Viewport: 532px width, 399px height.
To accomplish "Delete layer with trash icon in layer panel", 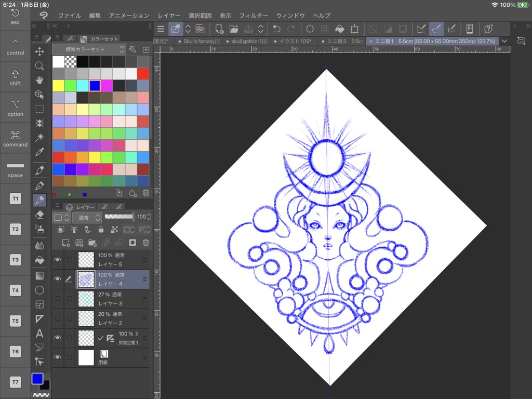I will (x=146, y=243).
